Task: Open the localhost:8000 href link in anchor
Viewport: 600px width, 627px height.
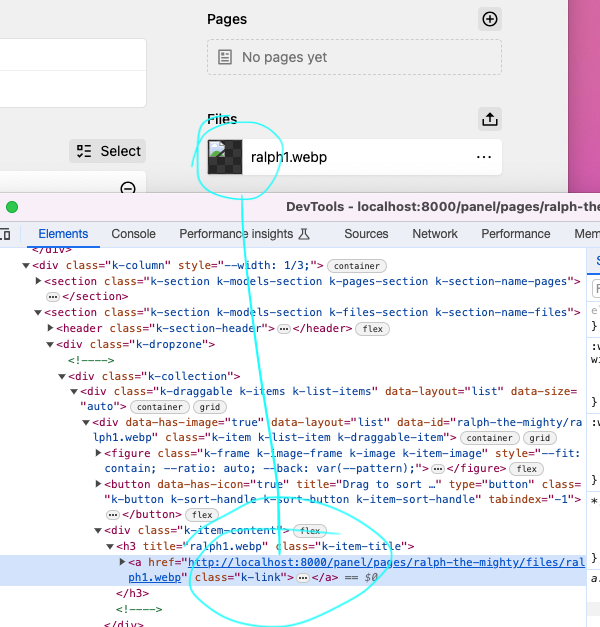Action: (x=356, y=570)
